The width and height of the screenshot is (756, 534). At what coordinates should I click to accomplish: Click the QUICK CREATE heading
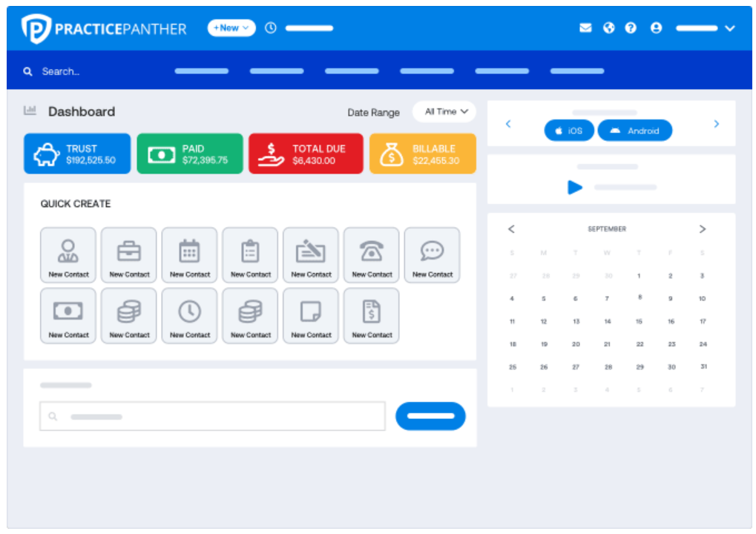pos(76,204)
